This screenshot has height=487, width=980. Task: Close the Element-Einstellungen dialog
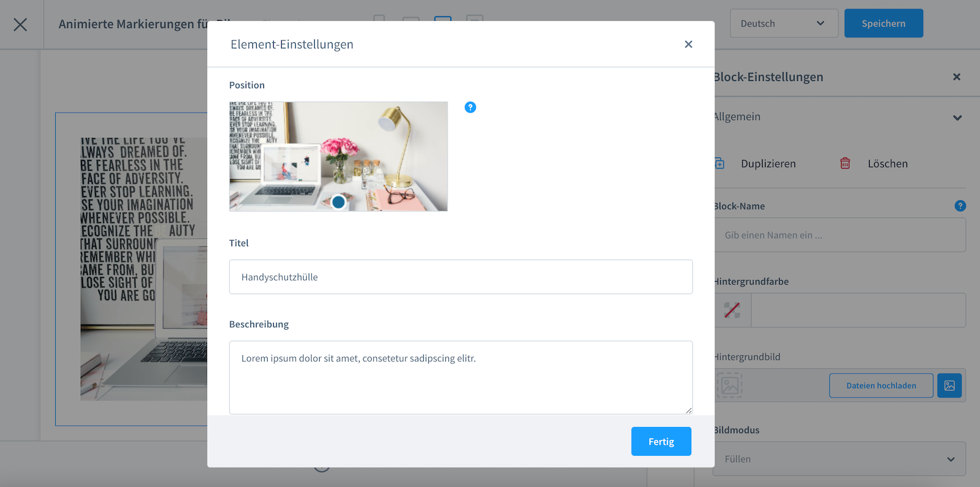pos(688,44)
